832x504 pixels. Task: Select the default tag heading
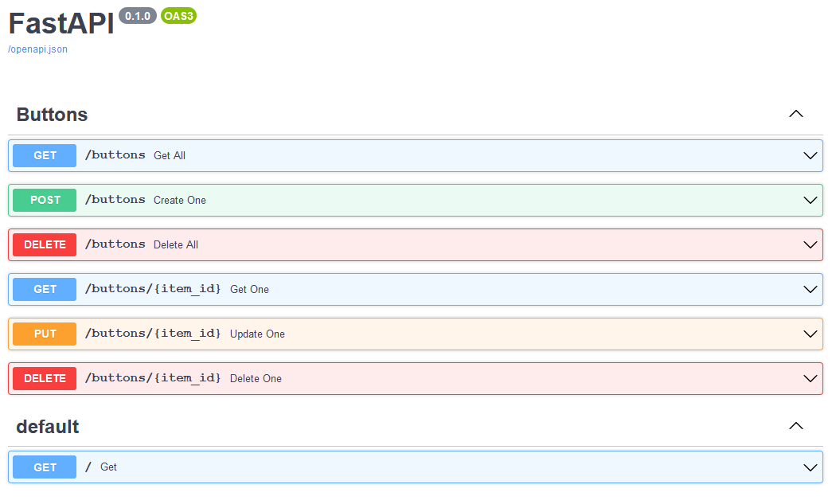[x=48, y=427]
